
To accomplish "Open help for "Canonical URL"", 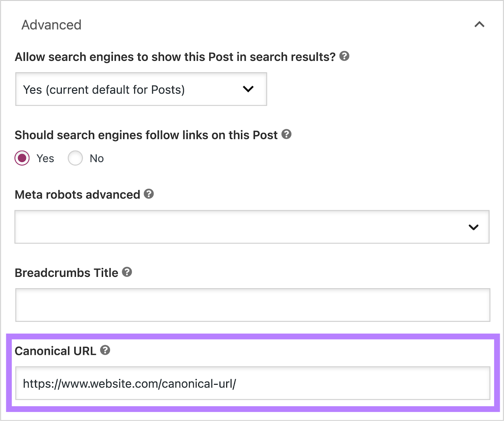I will tap(106, 350).
